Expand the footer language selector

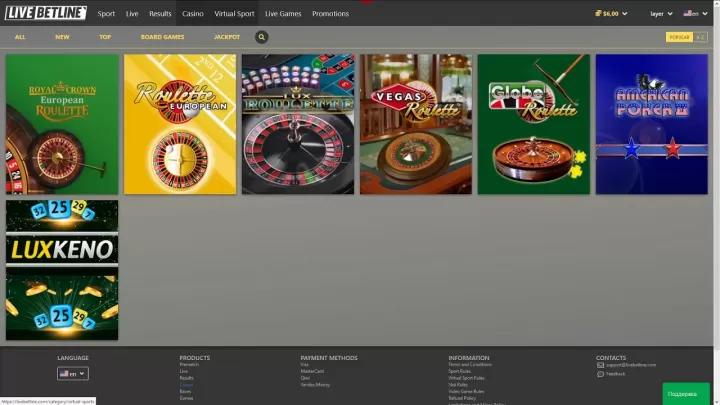pyautogui.click(x=73, y=373)
